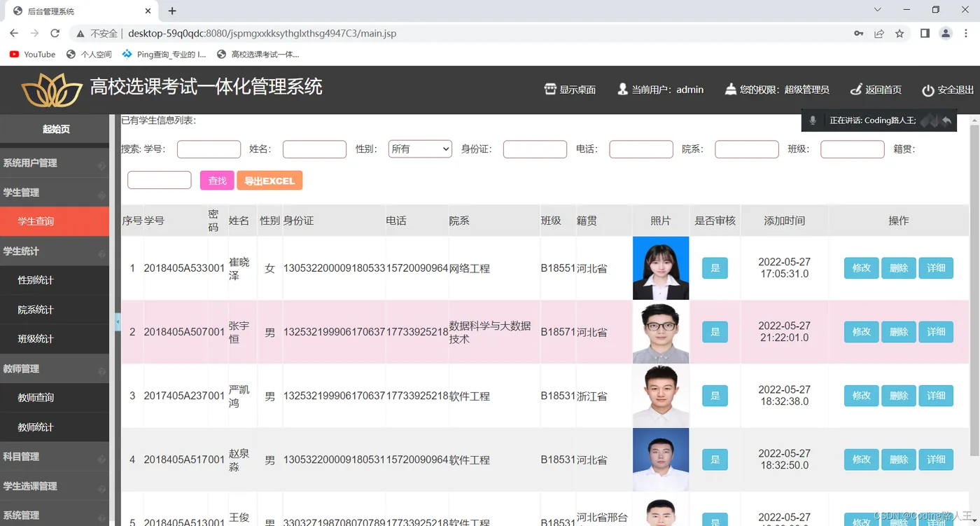This screenshot has width=980, height=526.
Task: Open saved passwords key icon
Action: (x=858, y=33)
